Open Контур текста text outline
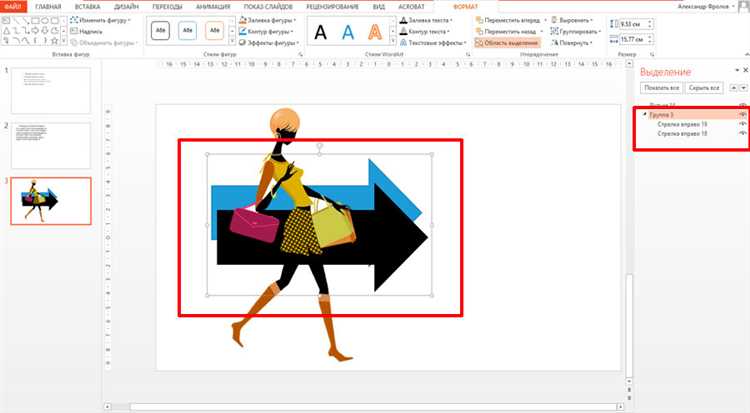750x413 pixels. coord(424,32)
